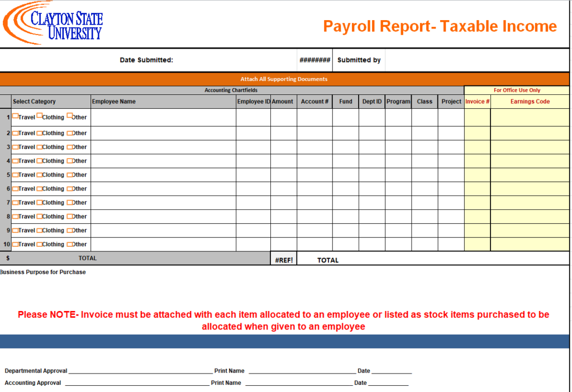This screenshot has width=572, height=392.
Task: Click the Departmental Approval signature line
Action: tap(140, 370)
